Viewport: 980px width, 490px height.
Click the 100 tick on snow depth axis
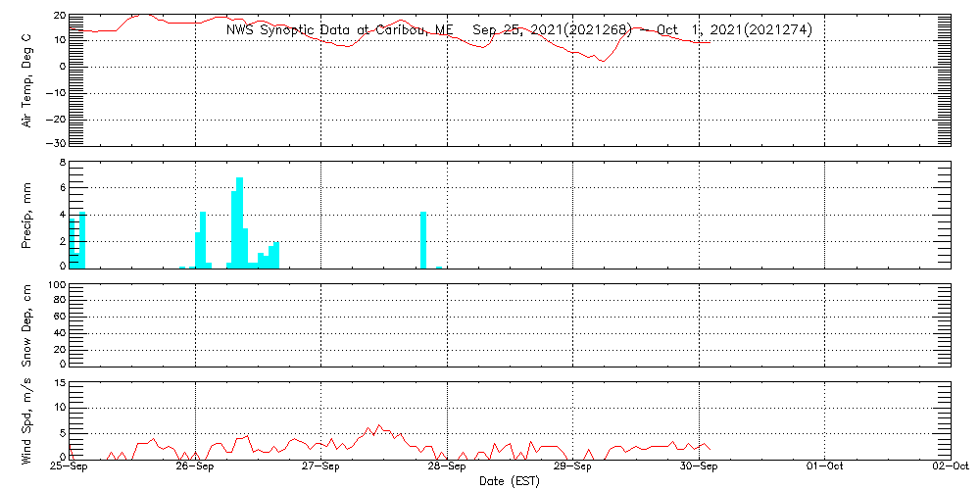point(57,285)
